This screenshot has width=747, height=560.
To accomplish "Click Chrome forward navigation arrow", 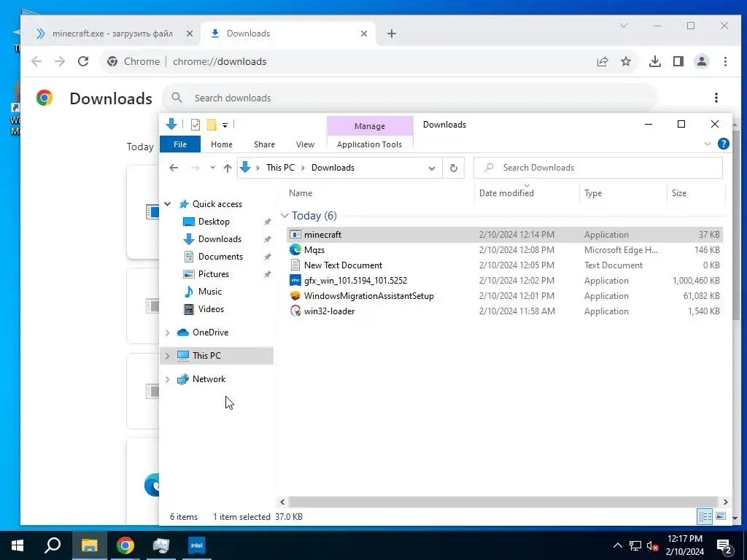I will (x=60, y=61).
